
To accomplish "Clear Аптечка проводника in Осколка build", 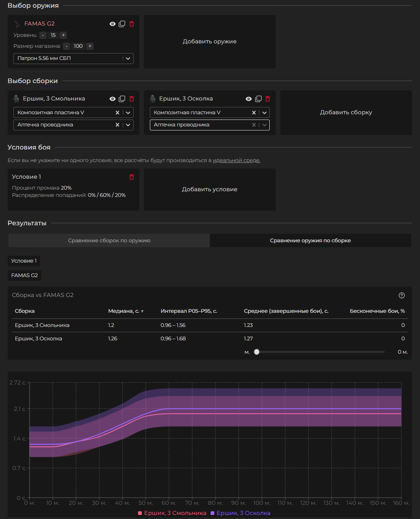I will pos(254,125).
